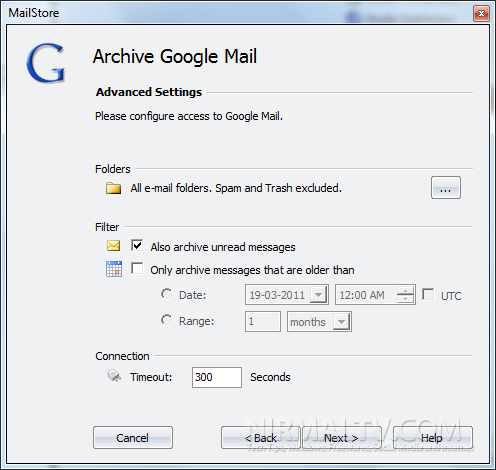Click the yellow folder icon under Folders
Screen dimensions: 496x470
coord(113,188)
